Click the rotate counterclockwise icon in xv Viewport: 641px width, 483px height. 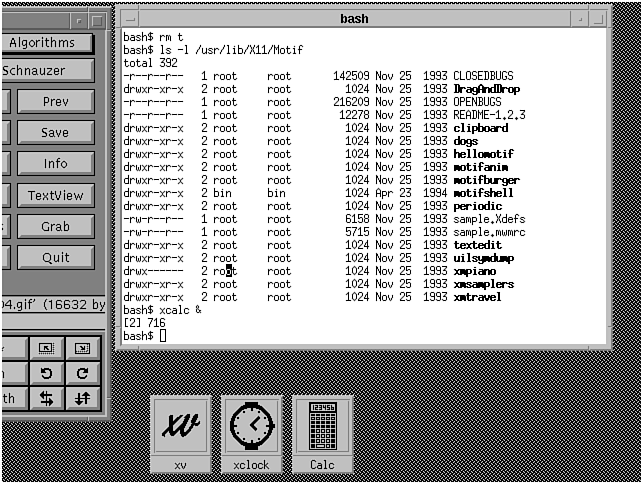[x=47, y=373]
